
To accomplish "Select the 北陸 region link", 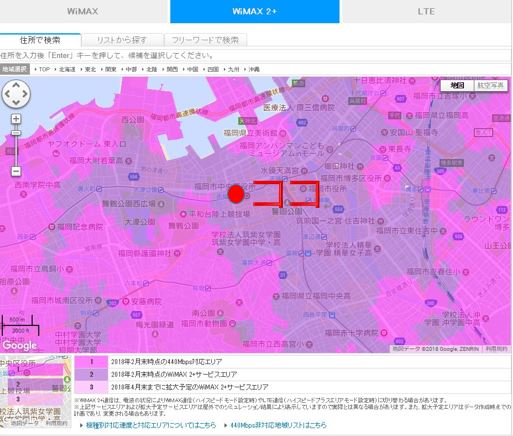I will coord(151,69).
